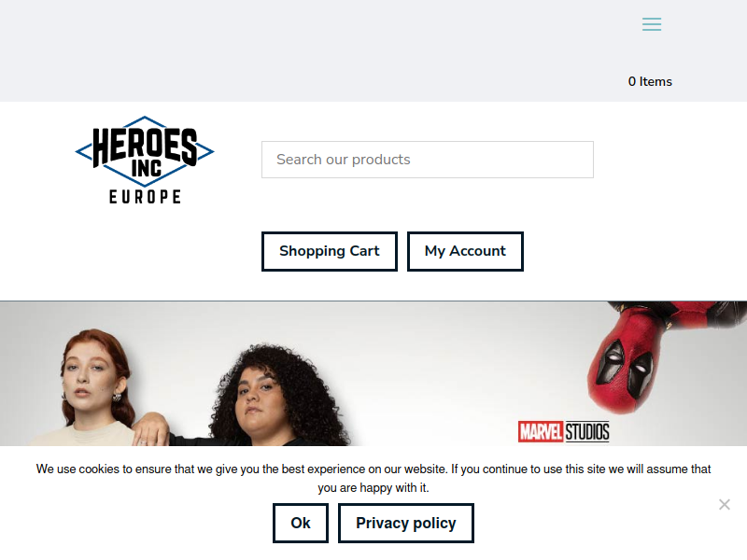Dismiss cookie notice with X icon
This screenshot has height=560, width=747.
725,504
